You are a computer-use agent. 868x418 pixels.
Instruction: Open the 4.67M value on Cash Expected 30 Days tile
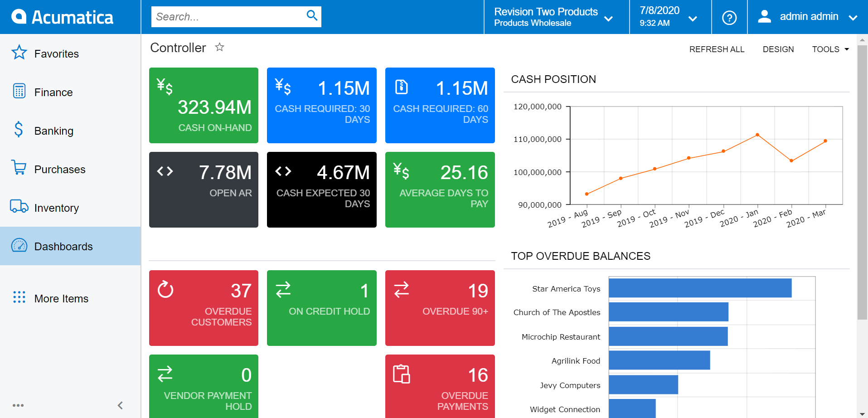click(x=343, y=172)
